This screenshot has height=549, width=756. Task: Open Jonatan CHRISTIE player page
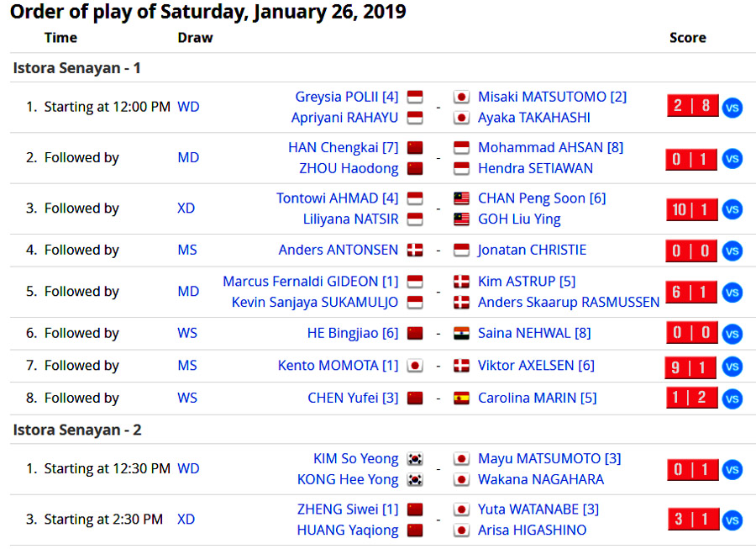tap(532, 250)
